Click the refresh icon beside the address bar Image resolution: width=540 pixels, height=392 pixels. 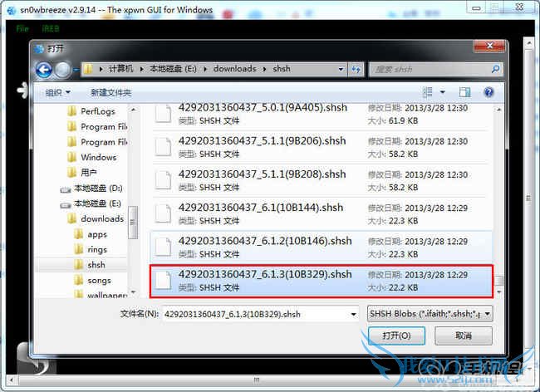[356, 70]
